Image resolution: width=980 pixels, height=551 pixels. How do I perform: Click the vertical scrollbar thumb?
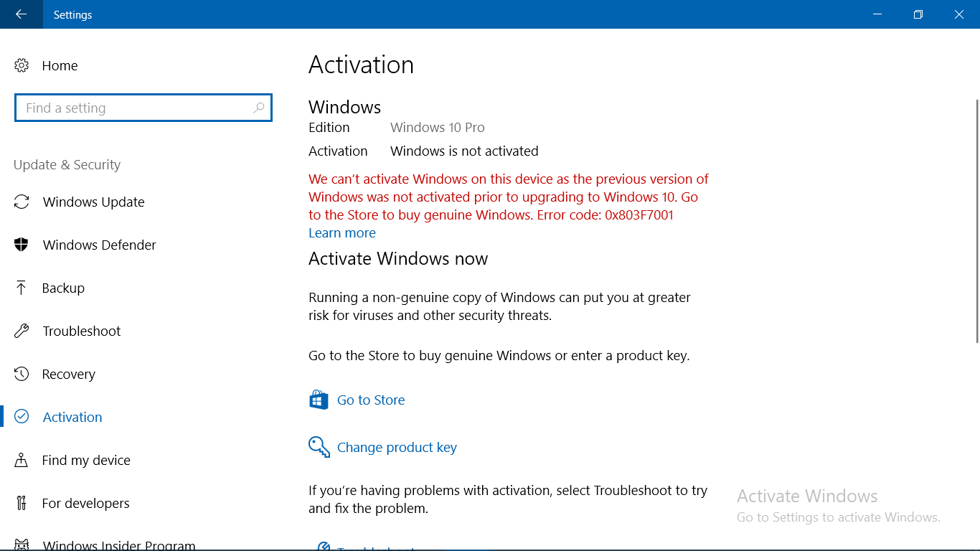(x=976, y=221)
